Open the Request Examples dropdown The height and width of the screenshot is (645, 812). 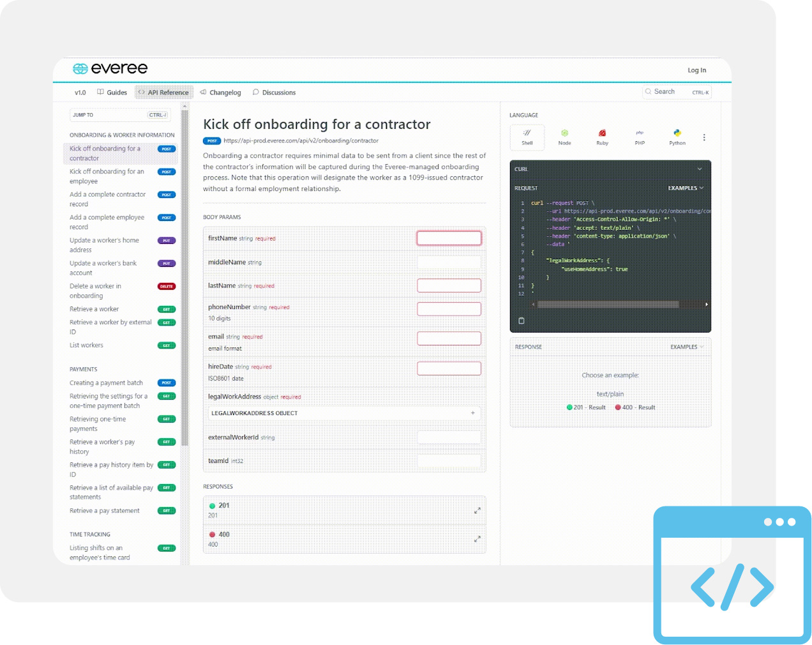point(686,188)
